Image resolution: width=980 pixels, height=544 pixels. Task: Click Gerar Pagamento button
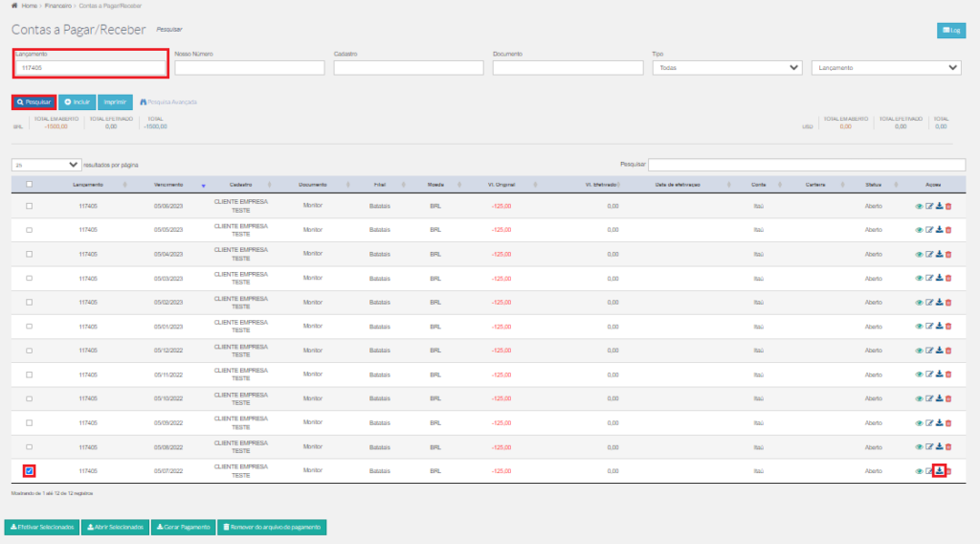(x=183, y=527)
